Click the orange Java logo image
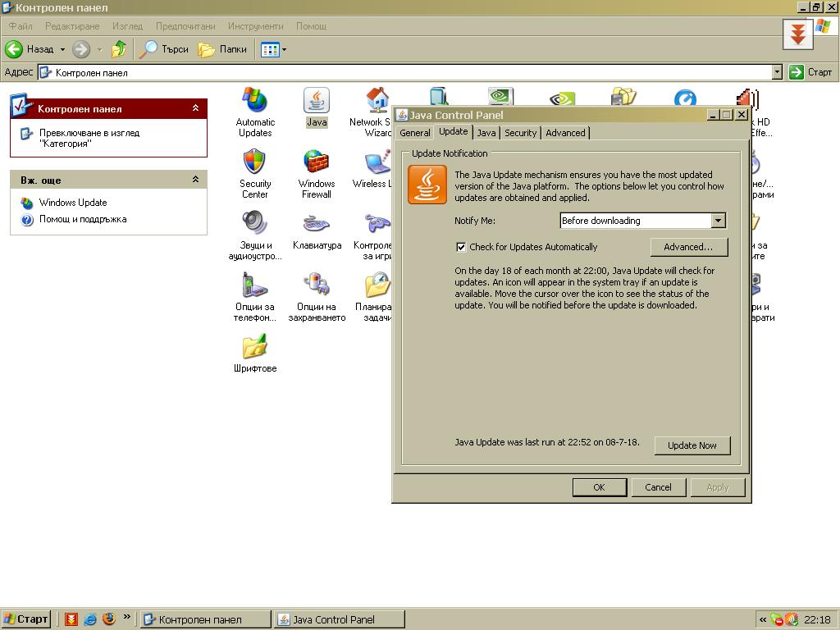 [427, 185]
